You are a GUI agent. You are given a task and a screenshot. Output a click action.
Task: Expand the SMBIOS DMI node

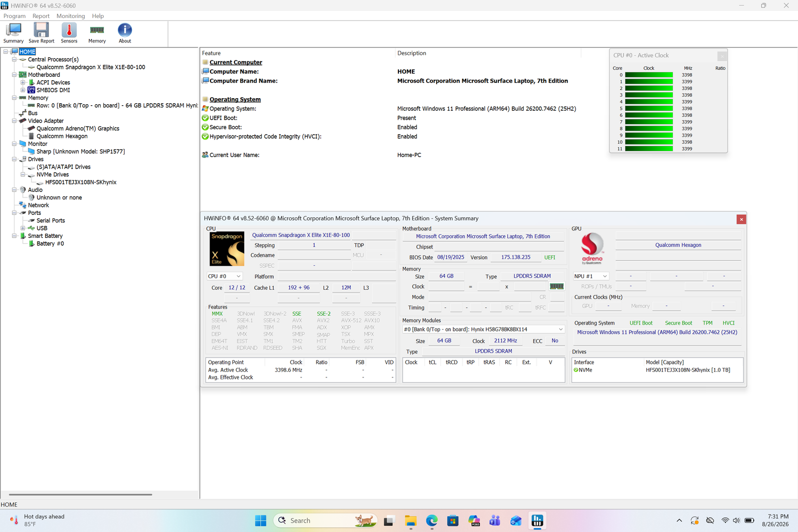coord(22,90)
